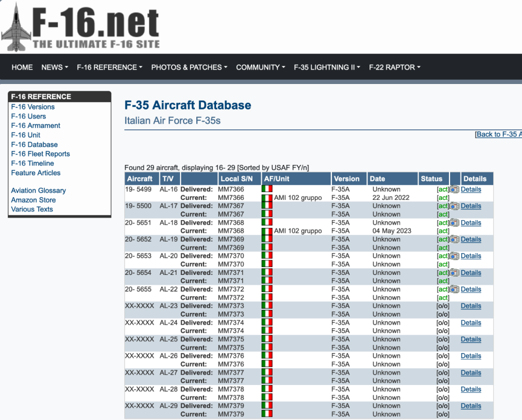This screenshot has width=522, height=420.
Task: Click the Italian flag in AL-16 delivered row
Action: coord(267,189)
